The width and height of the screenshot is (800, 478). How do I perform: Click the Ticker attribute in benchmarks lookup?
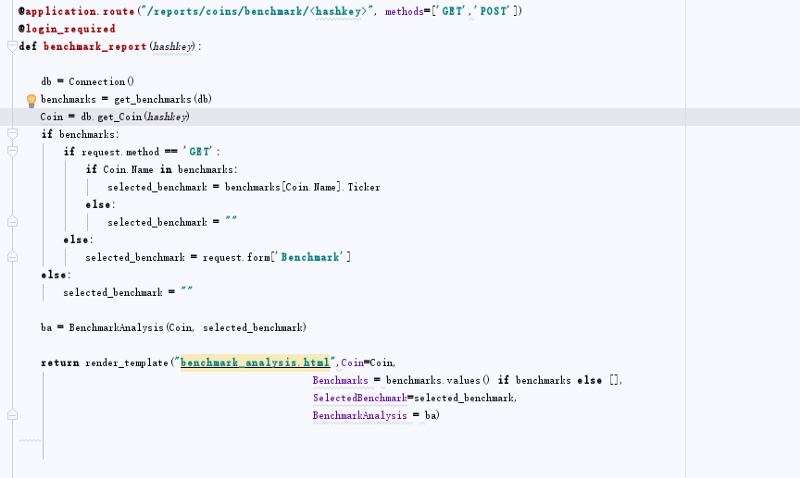click(362, 187)
